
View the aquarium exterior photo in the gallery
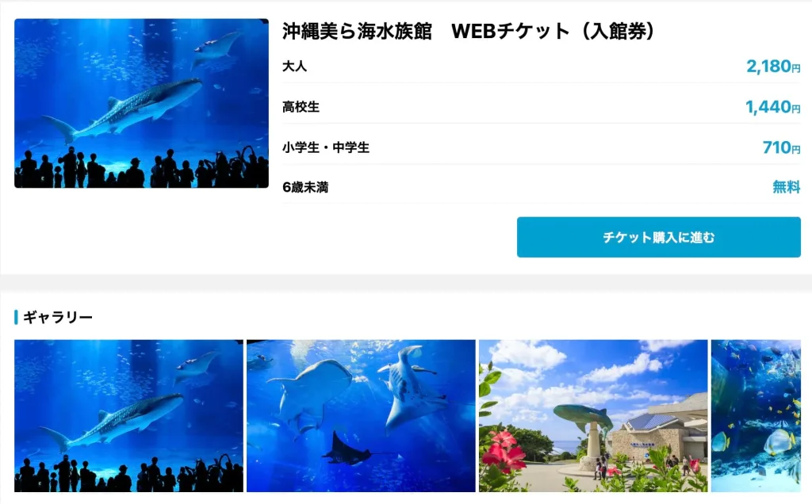click(593, 415)
